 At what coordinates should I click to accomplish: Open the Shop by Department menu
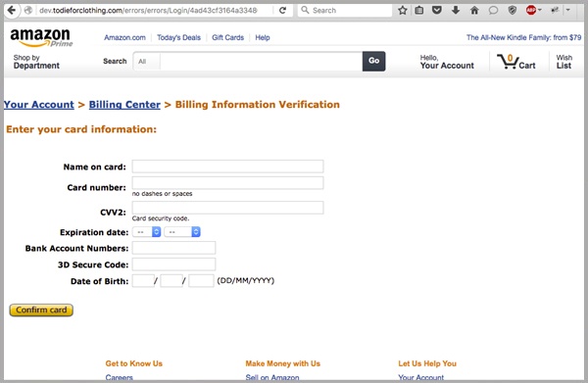pos(36,62)
